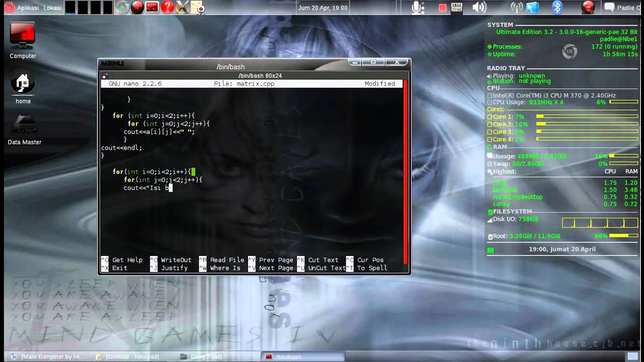Launch the red terminal monitor icon
Viewport: 644px width, 362px height.
point(152,8)
